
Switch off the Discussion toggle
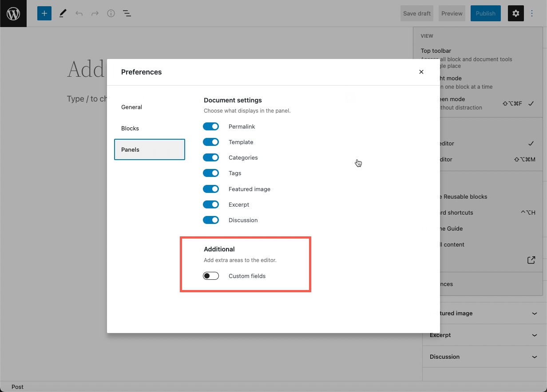click(211, 220)
